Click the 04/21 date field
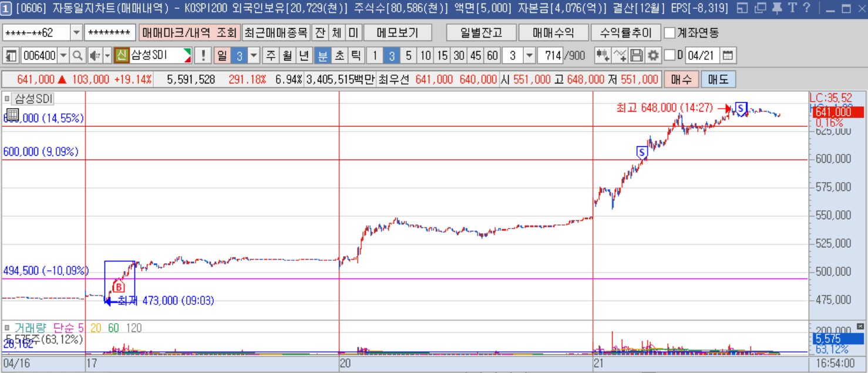The image size is (868, 373). coord(702,56)
